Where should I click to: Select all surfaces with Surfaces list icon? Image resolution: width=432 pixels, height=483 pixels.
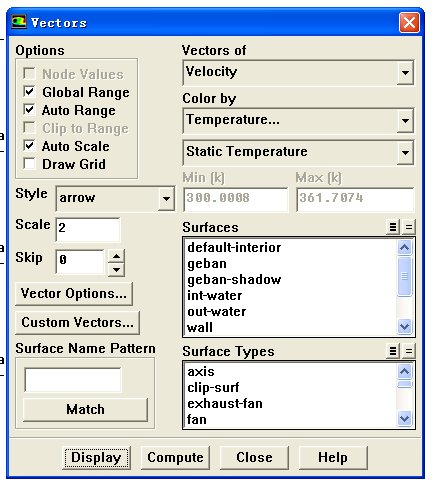[x=393, y=227]
